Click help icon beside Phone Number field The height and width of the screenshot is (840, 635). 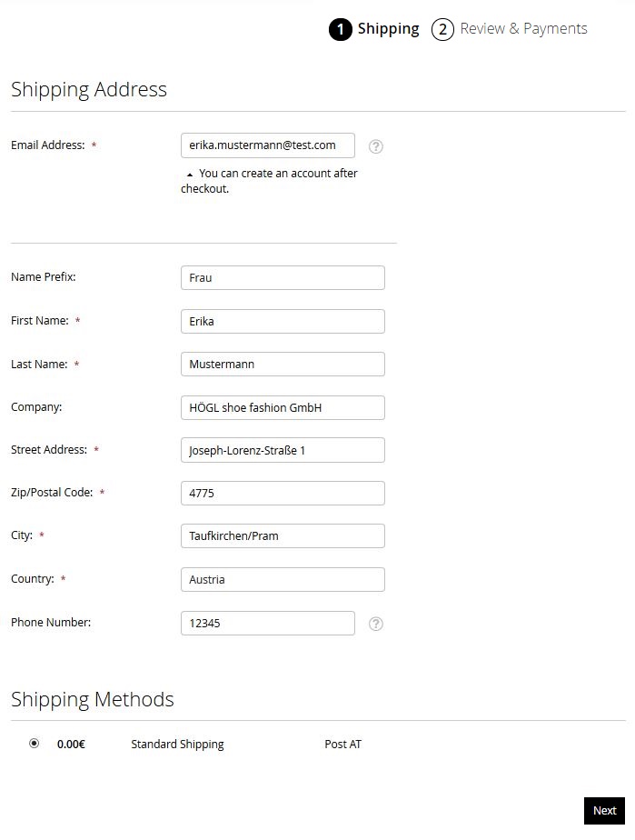click(376, 624)
